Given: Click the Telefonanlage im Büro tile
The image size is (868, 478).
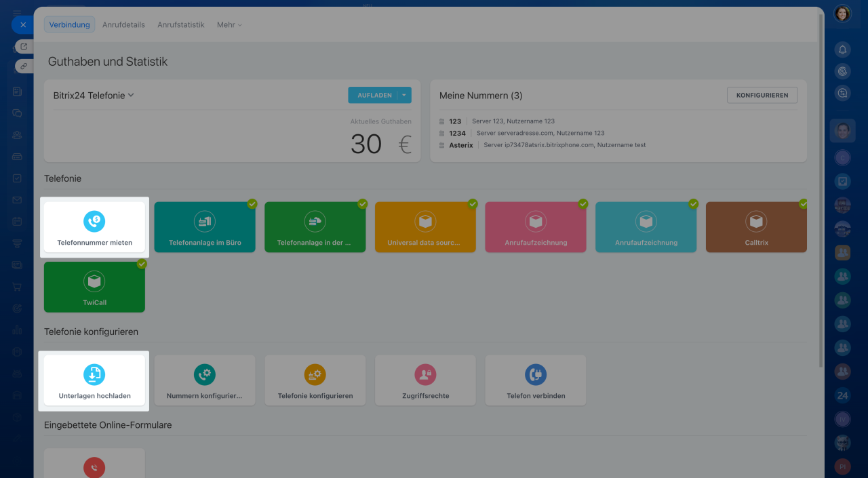Looking at the screenshot, I should click(204, 227).
